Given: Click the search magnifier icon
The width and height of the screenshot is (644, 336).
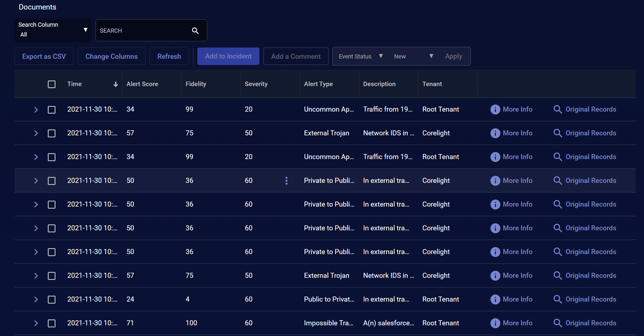Looking at the screenshot, I should tap(195, 31).
